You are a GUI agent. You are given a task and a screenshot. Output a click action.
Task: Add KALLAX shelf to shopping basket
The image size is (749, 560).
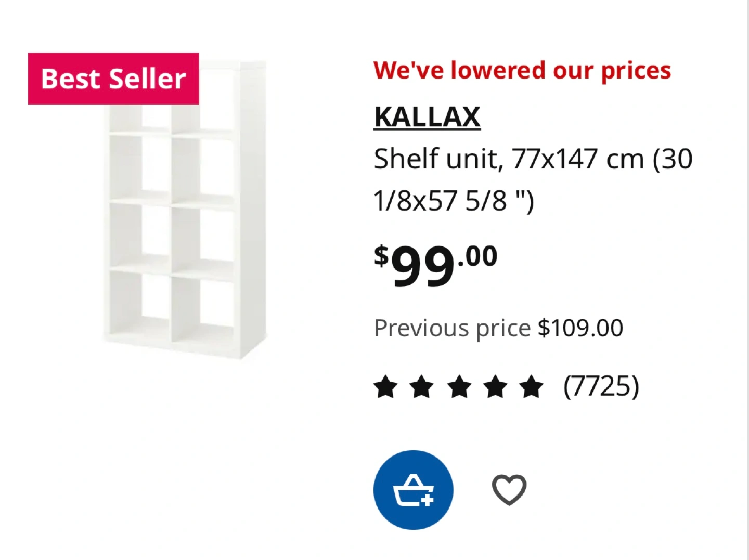coord(413,490)
